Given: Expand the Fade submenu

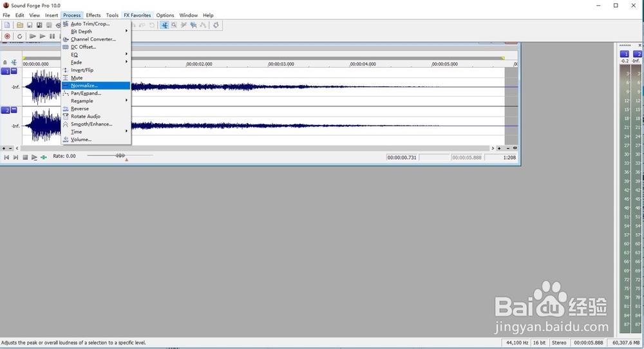Looking at the screenshot, I should point(96,62).
